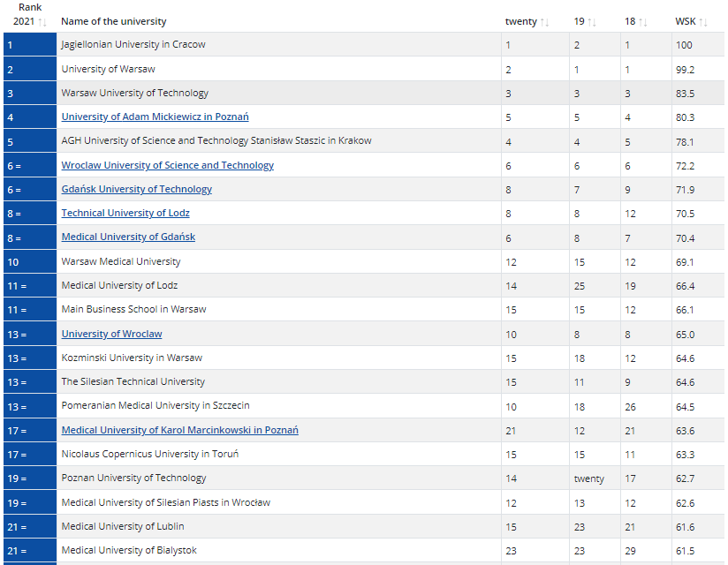Screen dimensions: 728x565
Task: Open University of Adam Mickiewicz in Poznań link
Action: (x=155, y=117)
